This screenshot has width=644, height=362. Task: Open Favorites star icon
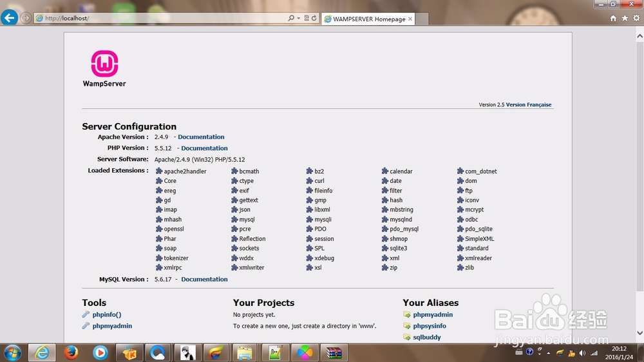(625, 18)
